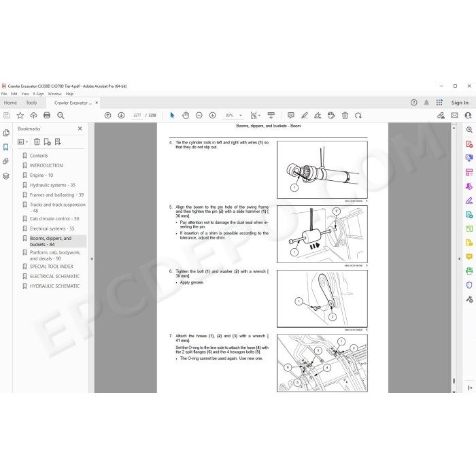Open the View menu
The height and width of the screenshot is (476, 476).
(25, 94)
